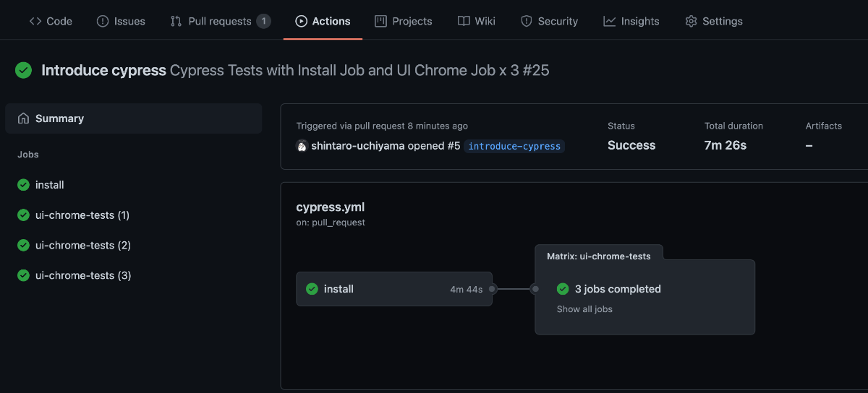Open repository Settings tab
The width and height of the screenshot is (868, 393).
coord(714,21)
